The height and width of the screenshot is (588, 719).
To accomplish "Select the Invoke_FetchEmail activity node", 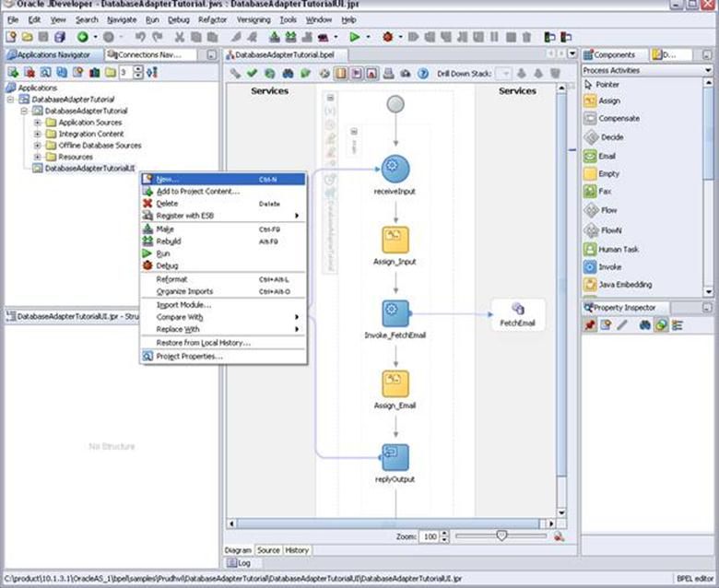I will 395,313.
